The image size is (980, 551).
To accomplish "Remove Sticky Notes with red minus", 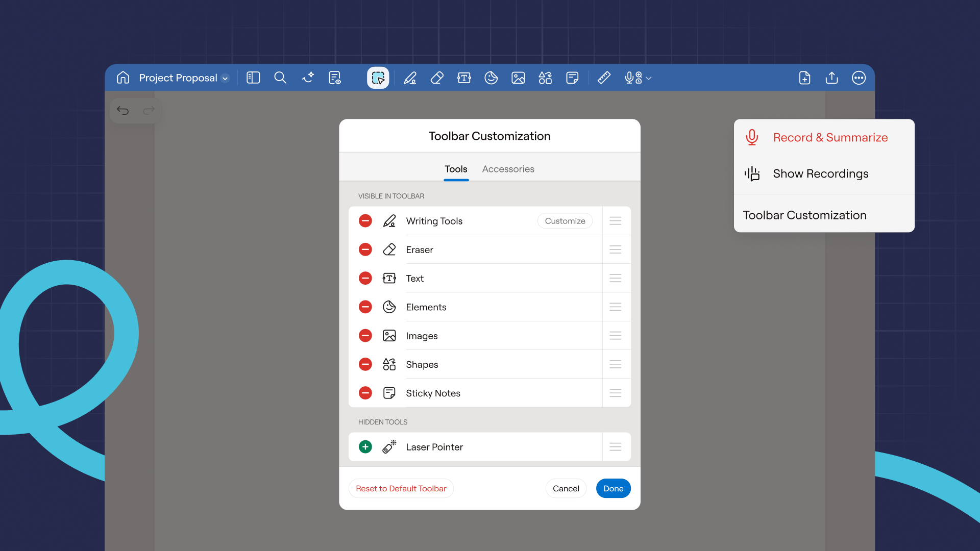I will [x=365, y=393].
